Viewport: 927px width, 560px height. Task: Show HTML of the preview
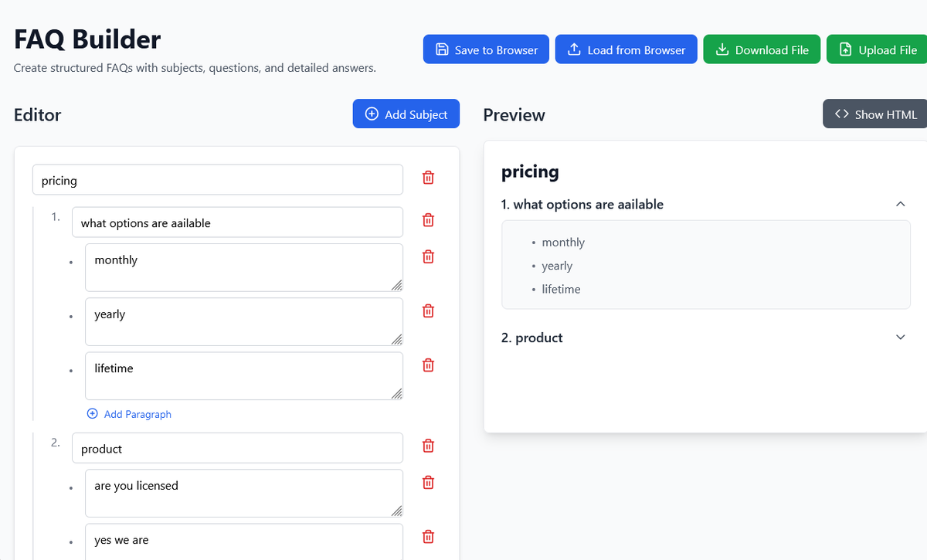coord(875,114)
